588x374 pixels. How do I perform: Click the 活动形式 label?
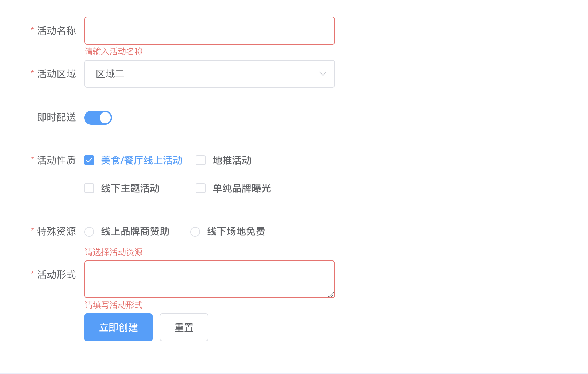pos(56,274)
